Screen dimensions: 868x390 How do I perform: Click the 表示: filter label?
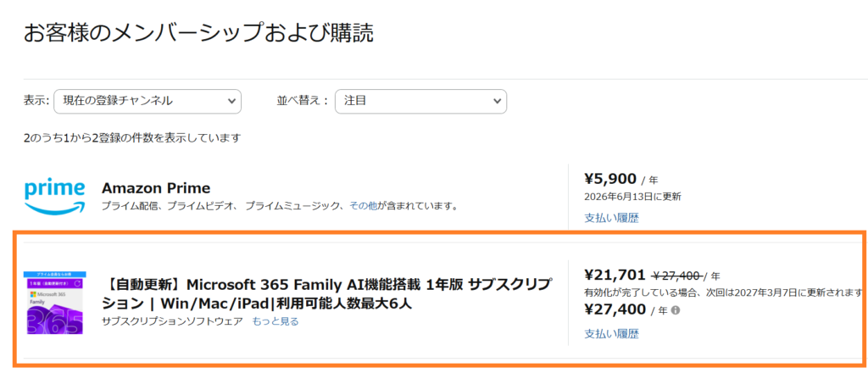pos(36,102)
